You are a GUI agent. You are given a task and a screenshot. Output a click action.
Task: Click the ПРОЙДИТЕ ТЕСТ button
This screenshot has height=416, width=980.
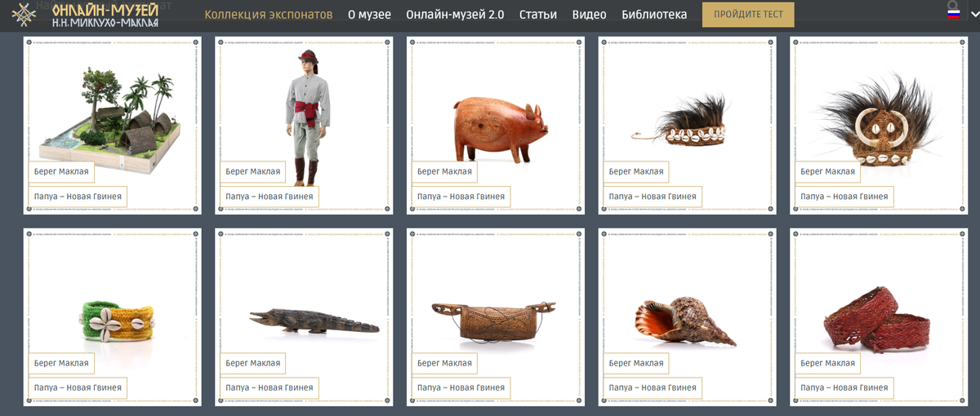pos(748,15)
